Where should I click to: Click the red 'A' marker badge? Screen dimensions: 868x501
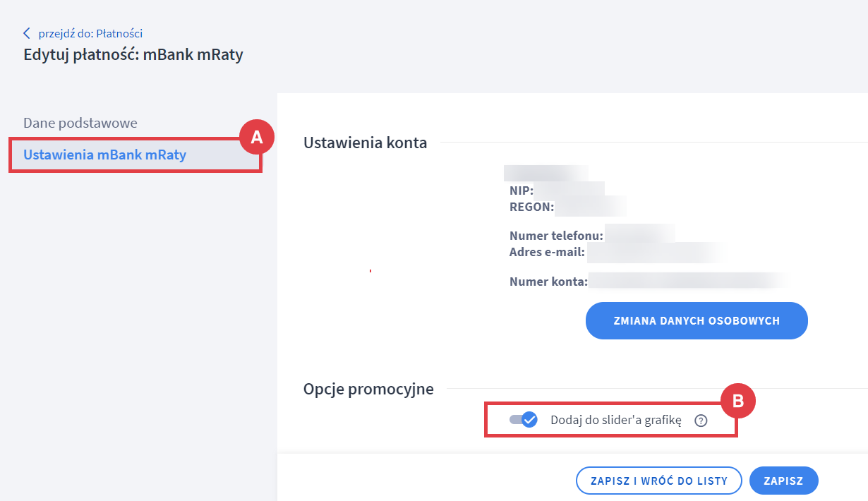(257, 138)
